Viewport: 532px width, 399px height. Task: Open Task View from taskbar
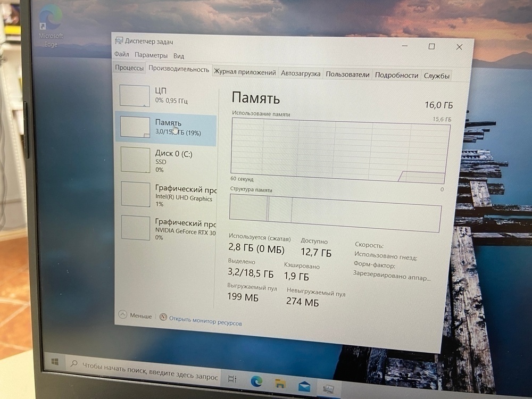click(232, 379)
